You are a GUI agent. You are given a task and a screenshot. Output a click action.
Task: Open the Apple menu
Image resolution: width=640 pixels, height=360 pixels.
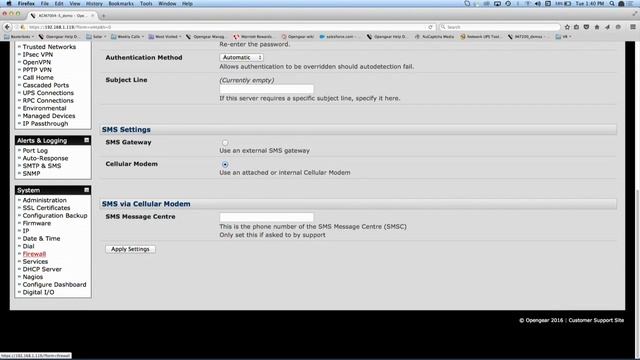[x=9, y=3]
